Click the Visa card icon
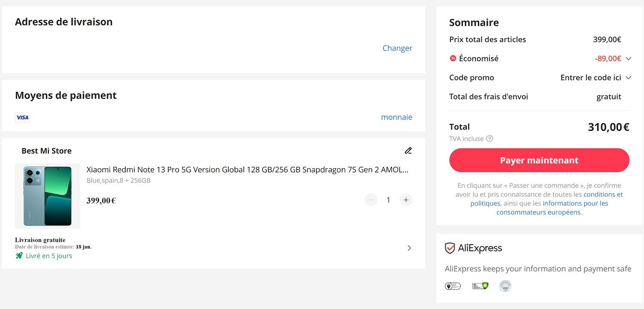The height and width of the screenshot is (309, 644). click(22, 118)
